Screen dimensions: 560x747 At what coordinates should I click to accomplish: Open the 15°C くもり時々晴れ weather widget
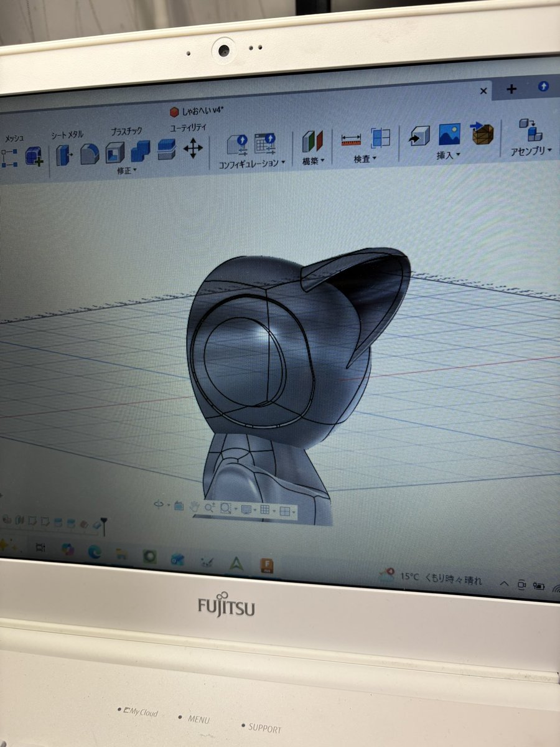click(431, 577)
